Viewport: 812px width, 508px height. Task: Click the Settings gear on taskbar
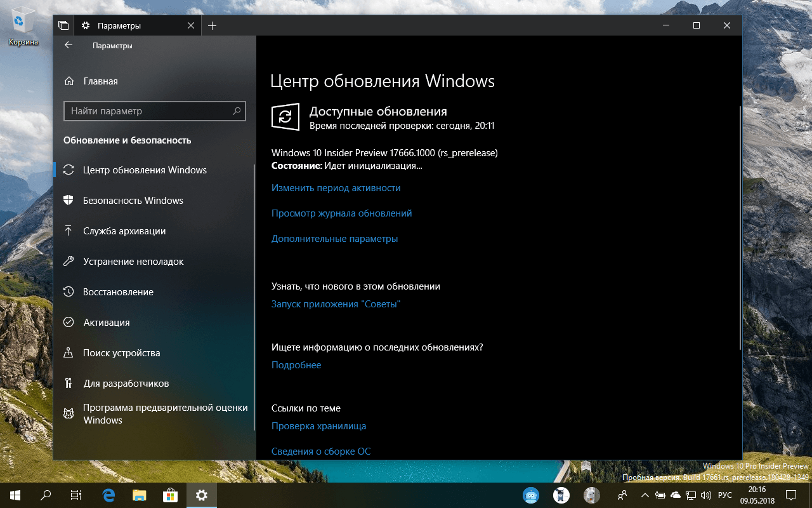[x=202, y=495]
